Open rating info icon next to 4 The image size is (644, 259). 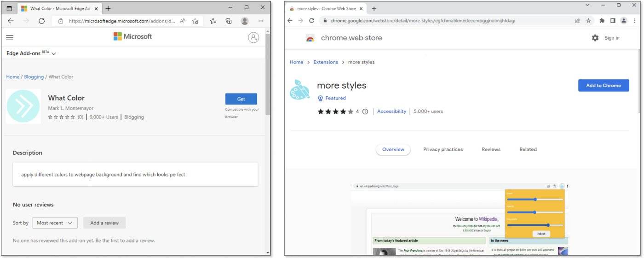[365, 112]
